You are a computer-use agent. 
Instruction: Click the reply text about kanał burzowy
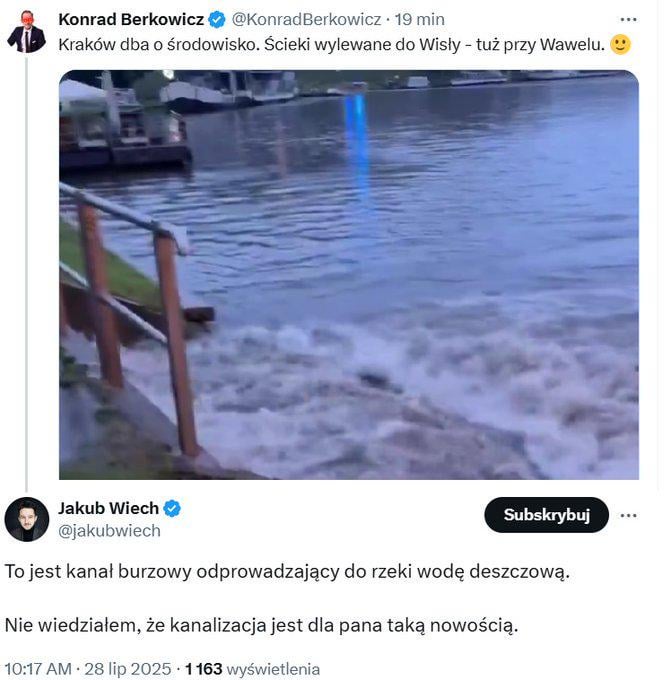coord(287,572)
